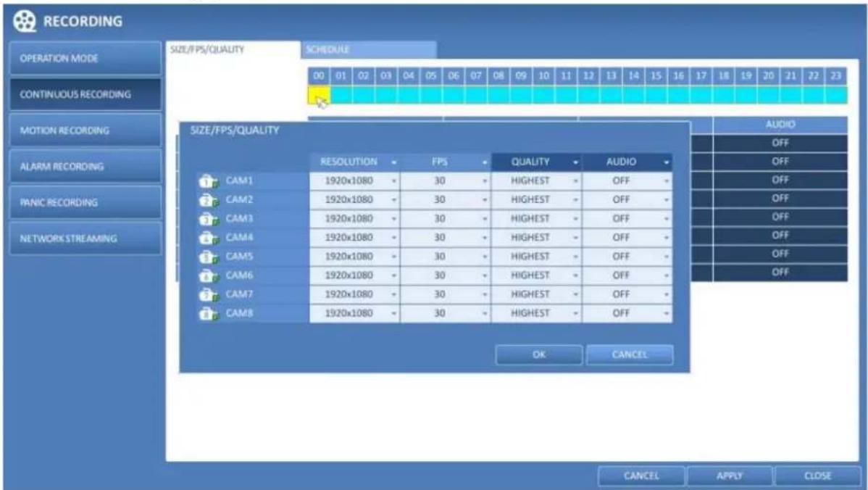Expand CAM4 audio dropdown
Viewport: 868px width, 490px height.
(x=627, y=238)
